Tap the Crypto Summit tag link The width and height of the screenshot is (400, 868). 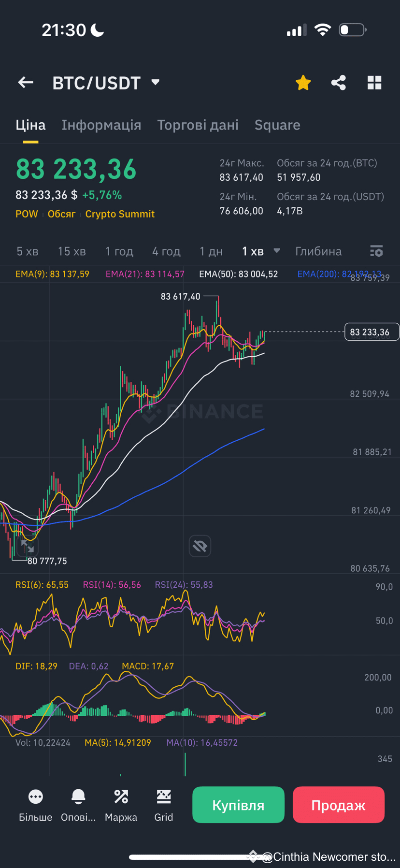(120, 214)
